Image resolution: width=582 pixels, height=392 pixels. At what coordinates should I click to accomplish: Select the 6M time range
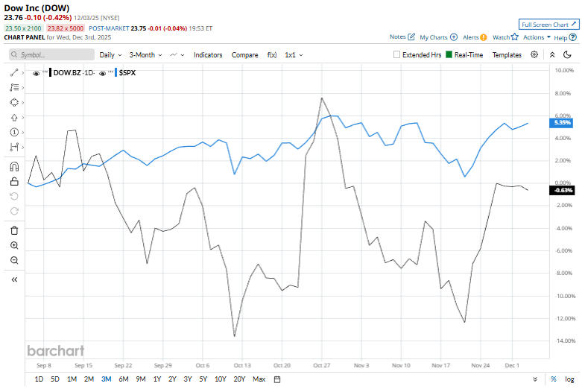tap(124, 379)
